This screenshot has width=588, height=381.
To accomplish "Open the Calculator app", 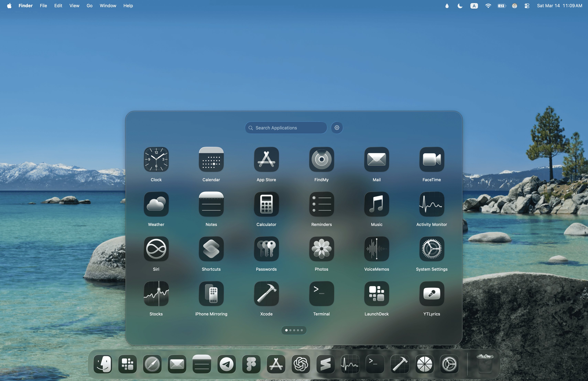I will pos(266,204).
